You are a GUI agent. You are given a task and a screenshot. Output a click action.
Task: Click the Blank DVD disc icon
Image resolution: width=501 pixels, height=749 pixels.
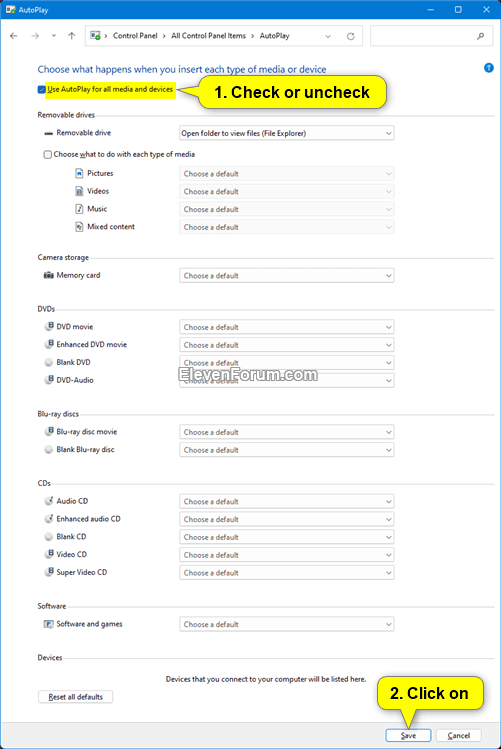click(49, 362)
